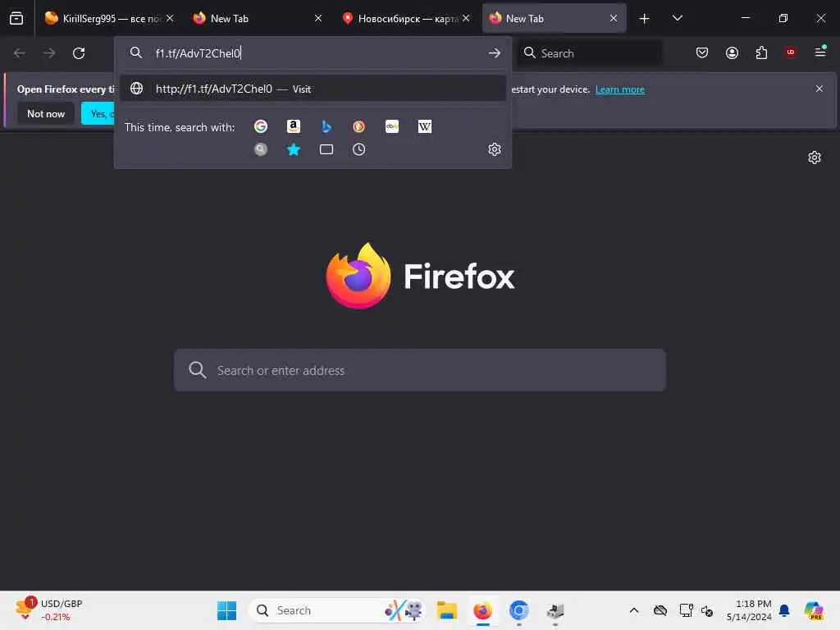
Task: Click the Firefox taskbar icon
Action: coord(482,610)
